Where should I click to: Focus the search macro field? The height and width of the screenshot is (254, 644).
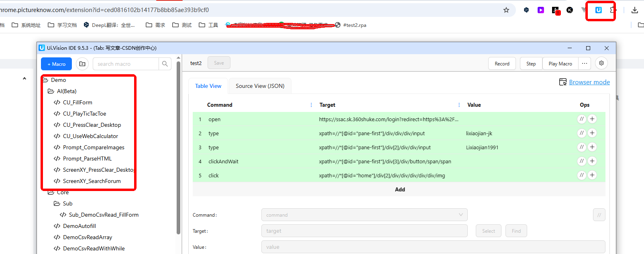126,64
